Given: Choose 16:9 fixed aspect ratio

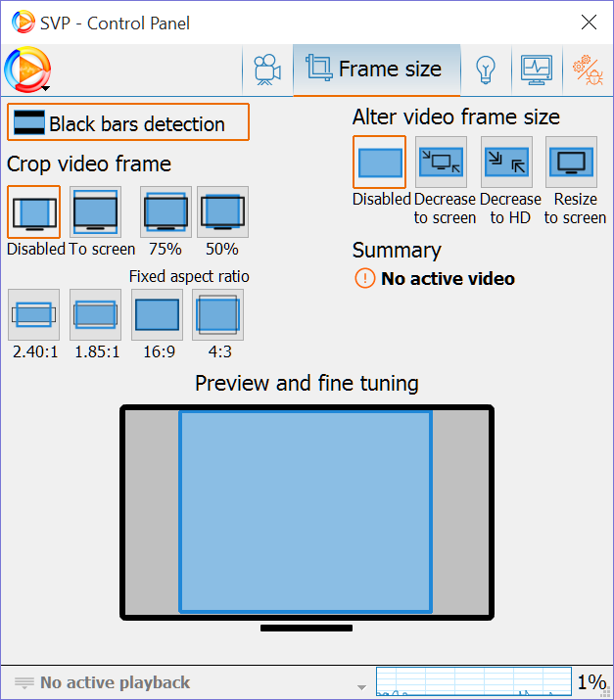Looking at the screenshot, I should (157, 314).
